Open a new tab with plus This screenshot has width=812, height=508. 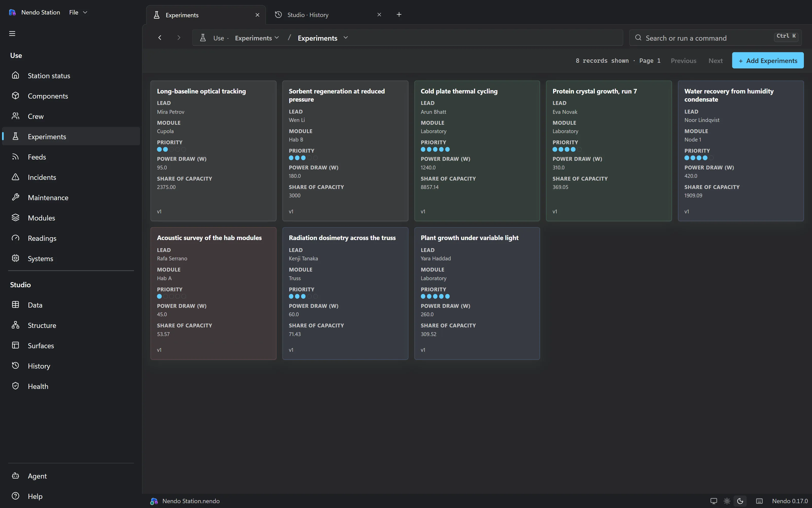pos(399,14)
